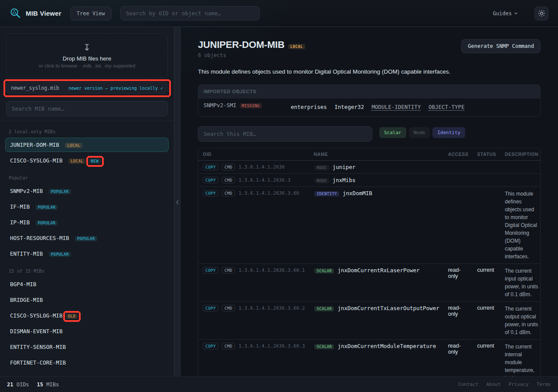The image size is (558, 392).
Task: Click CMD for jnxDomCurrentModuleTemperature
Action: (228, 346)
